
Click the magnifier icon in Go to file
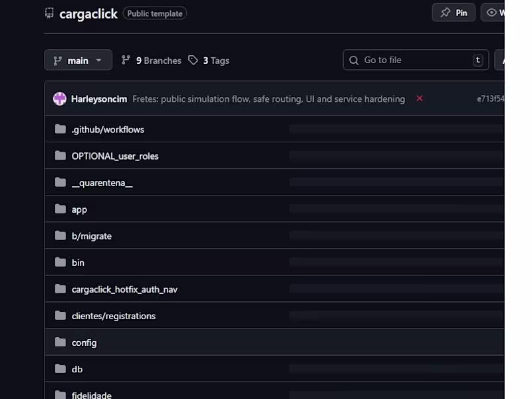pyautogui.click(x=353, y=60)
